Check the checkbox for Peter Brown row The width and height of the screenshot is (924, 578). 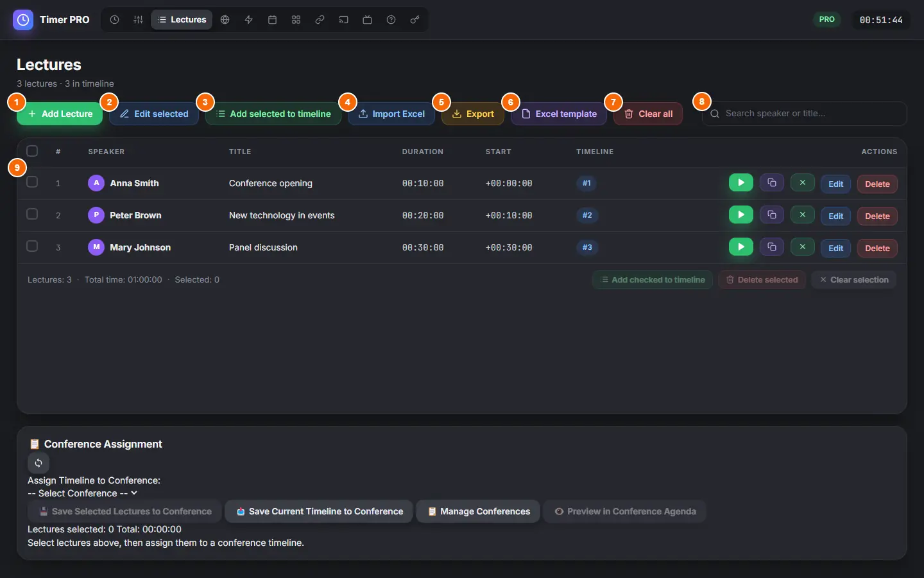pyautogui.click(x=32, y=214)
